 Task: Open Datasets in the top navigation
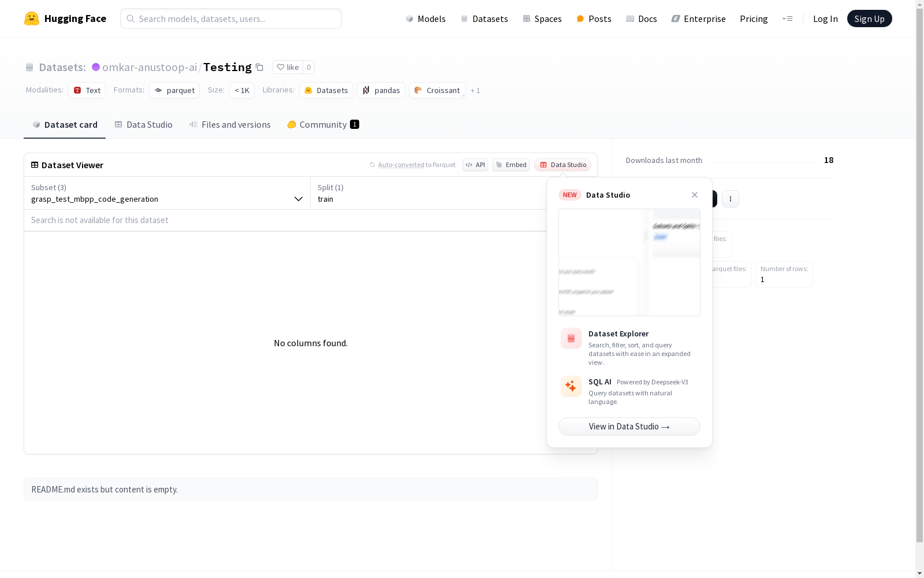[x=484, y=18]
